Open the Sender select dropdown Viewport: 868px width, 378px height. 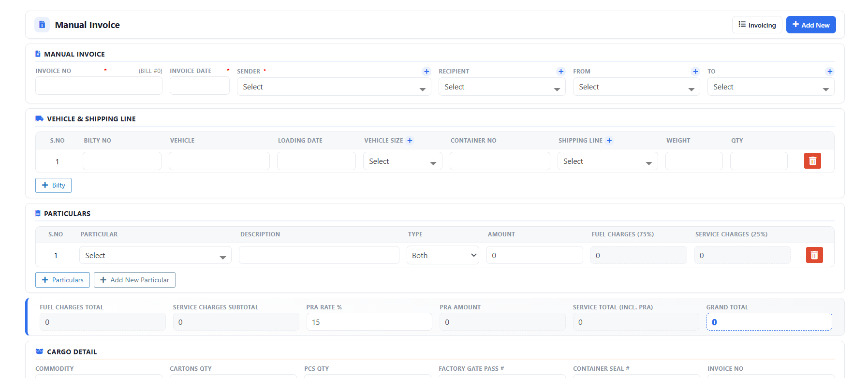[334, 87]
